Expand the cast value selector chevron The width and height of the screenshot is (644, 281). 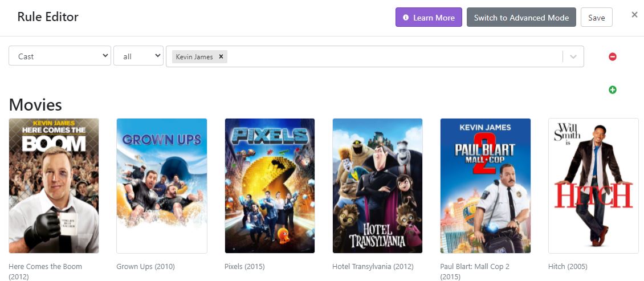pyautogui.click(x=573, y=56)
